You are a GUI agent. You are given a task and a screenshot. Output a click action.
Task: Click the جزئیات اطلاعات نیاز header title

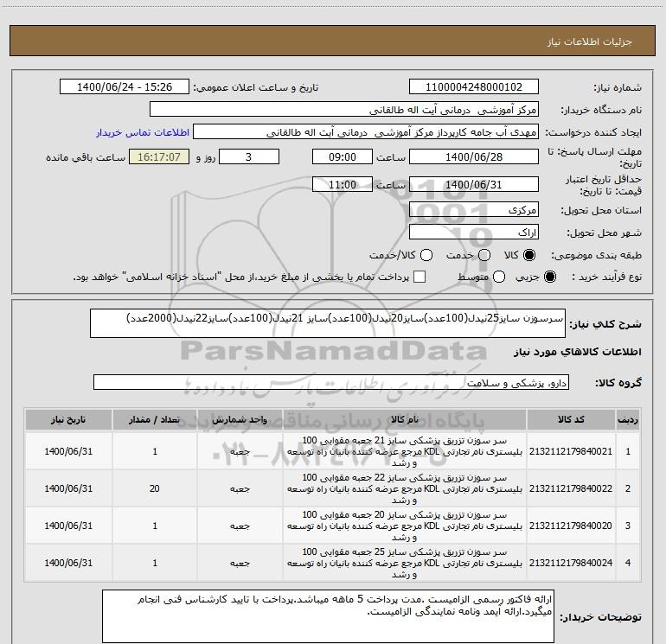tap(590, 41)
